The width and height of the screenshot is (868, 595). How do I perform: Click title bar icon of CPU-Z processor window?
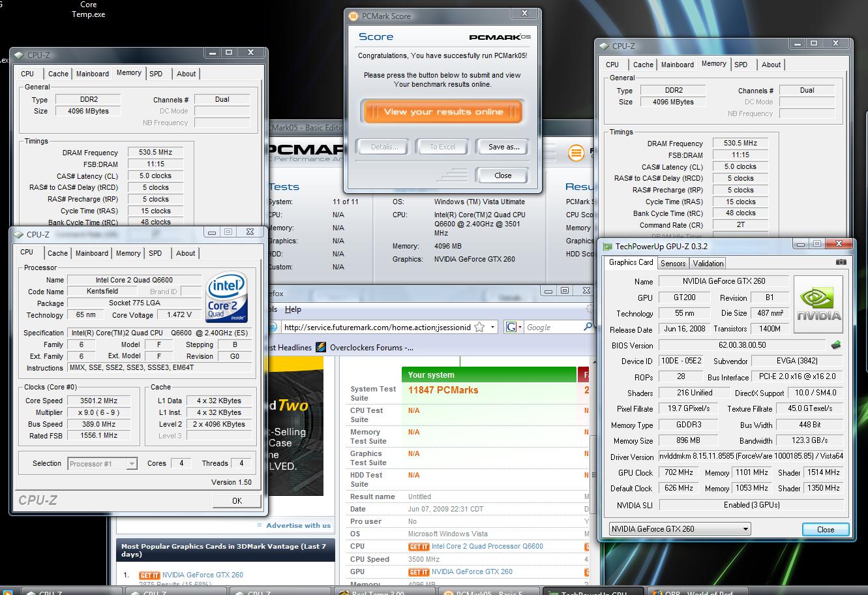(20, 235)
